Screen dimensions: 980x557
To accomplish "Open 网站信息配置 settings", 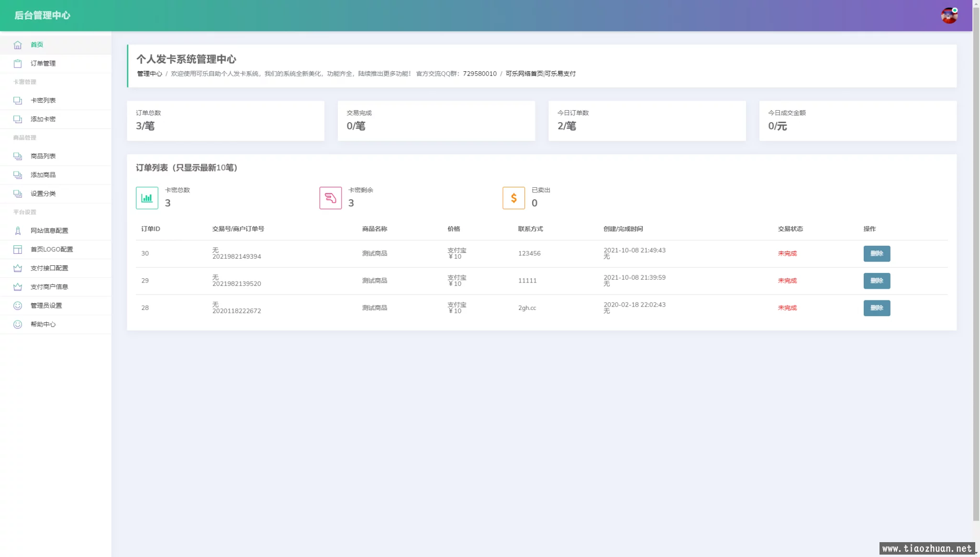I will click(x=56, y=230).
